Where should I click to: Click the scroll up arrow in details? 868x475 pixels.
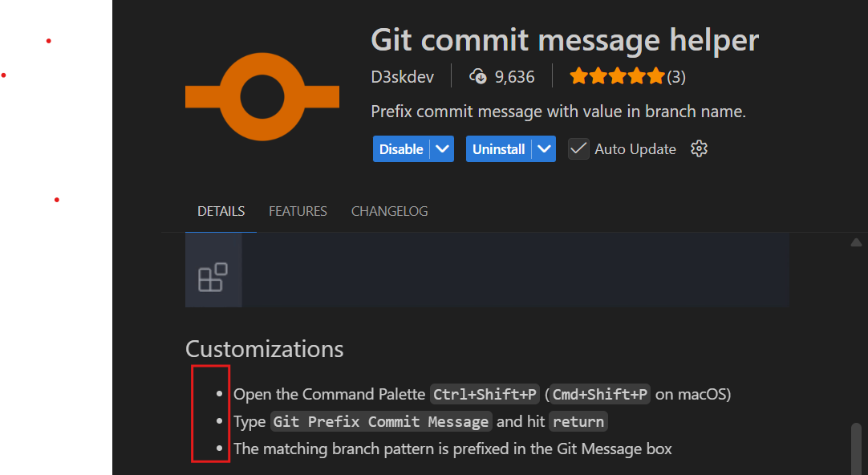pyautogui.click(x=856, y=242)
